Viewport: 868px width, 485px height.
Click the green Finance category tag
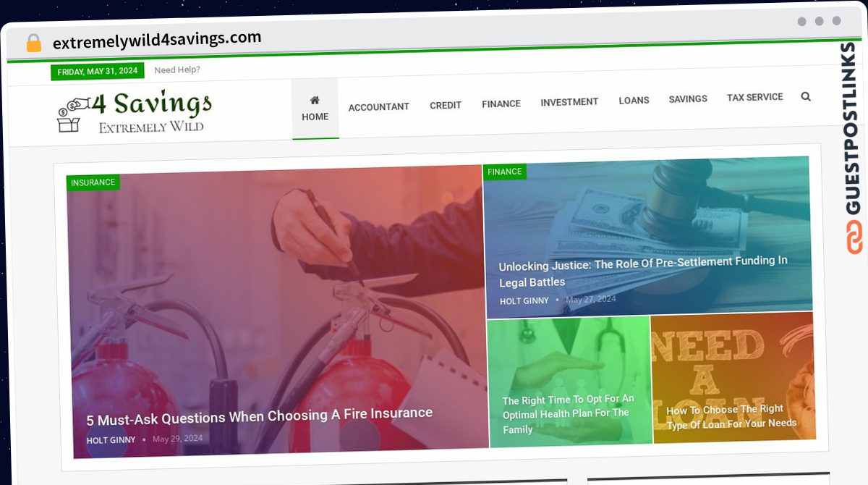click(x=505, y=172)
